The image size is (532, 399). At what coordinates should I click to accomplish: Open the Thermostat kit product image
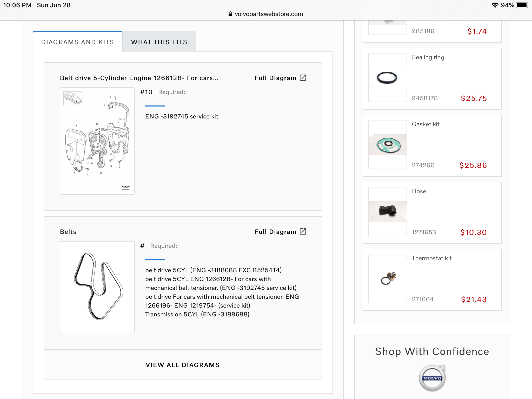click(x=388, y=278)
